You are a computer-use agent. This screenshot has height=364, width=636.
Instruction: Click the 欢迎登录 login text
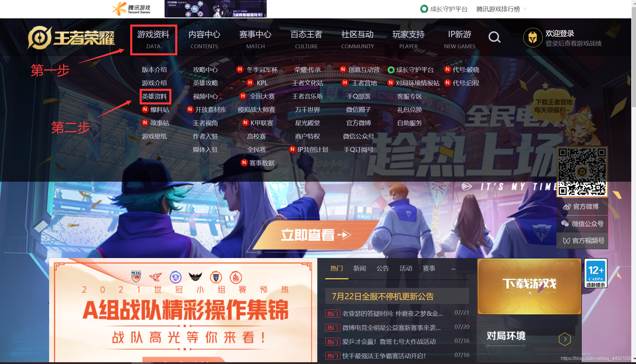pos(560,33)
